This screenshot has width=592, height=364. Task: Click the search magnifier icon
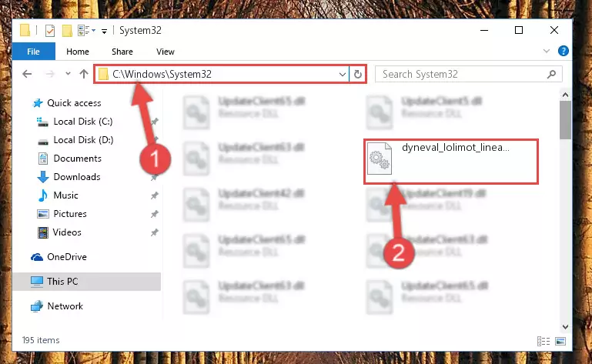552,74
